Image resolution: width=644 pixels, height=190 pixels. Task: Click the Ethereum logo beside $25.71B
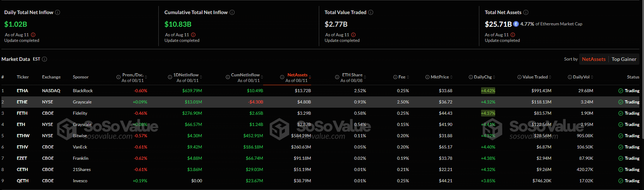click(x=516, y=24)
